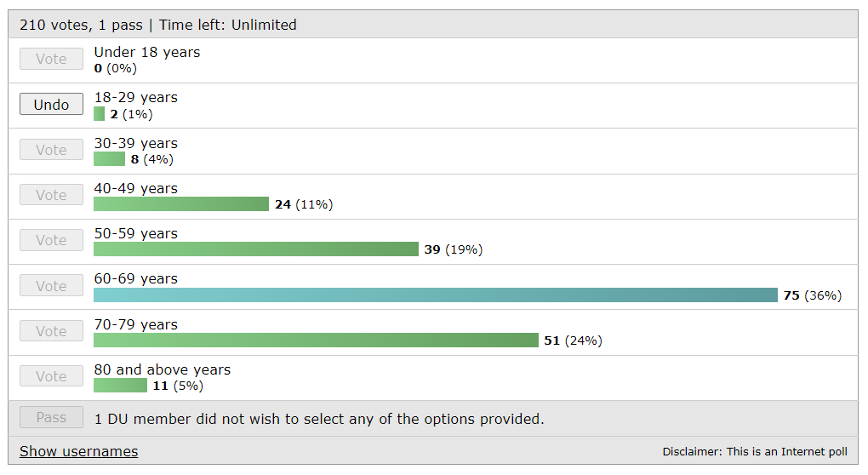Click the Pass button
Screen dimensions: 868x475
coord(51,417)
